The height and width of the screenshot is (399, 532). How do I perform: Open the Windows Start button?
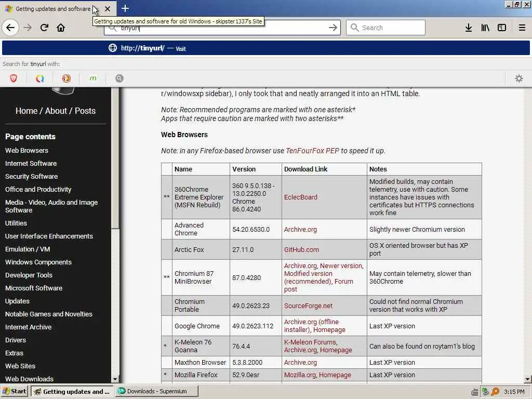tap(15, 392)
